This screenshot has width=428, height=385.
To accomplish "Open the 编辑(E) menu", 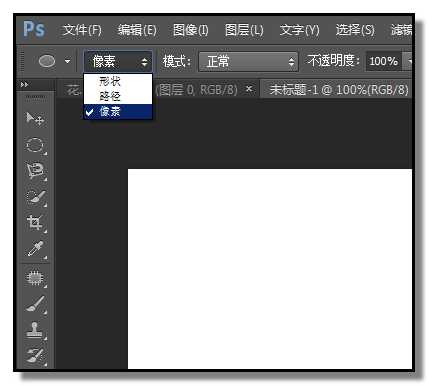I will 137,30.
